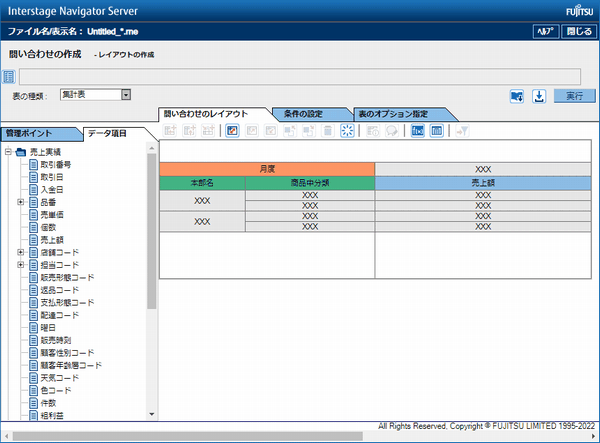The image size is (600, 443).
Task: Click the list icon left of the description field
Action: [x=9, y=76]
